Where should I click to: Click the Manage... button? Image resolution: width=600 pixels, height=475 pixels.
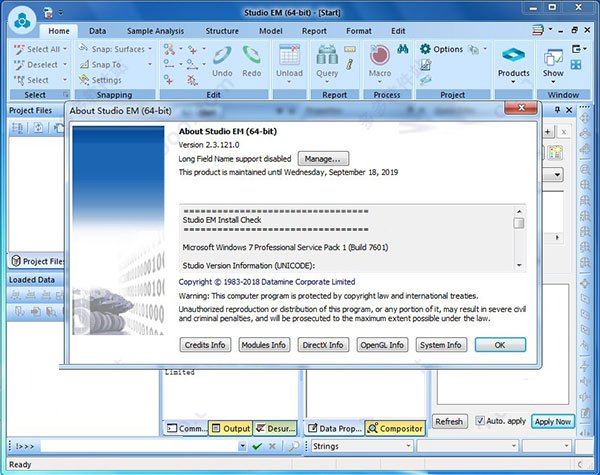click(x=323, y=159)
